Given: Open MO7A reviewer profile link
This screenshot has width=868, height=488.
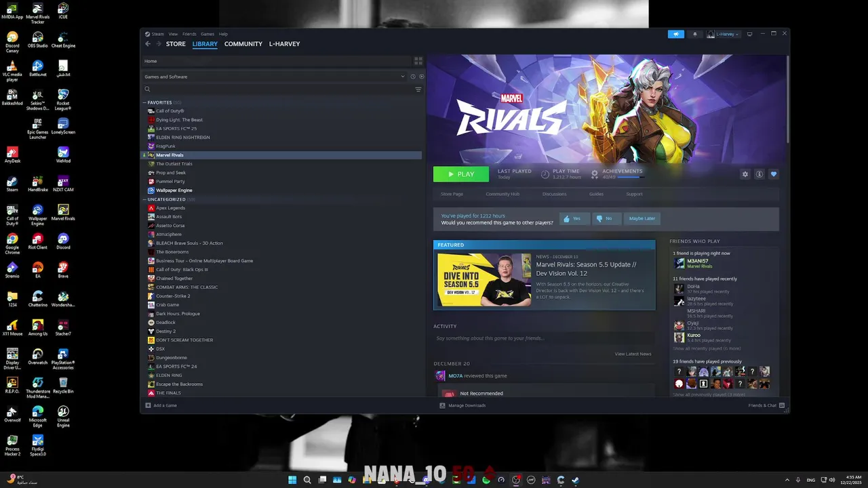Looking at the screenshot, I should pyautogui.click(x=456, y=375).
